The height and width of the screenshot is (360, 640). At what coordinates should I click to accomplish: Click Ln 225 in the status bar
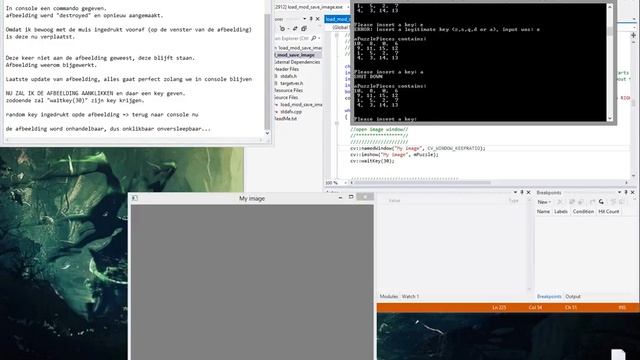499,307
